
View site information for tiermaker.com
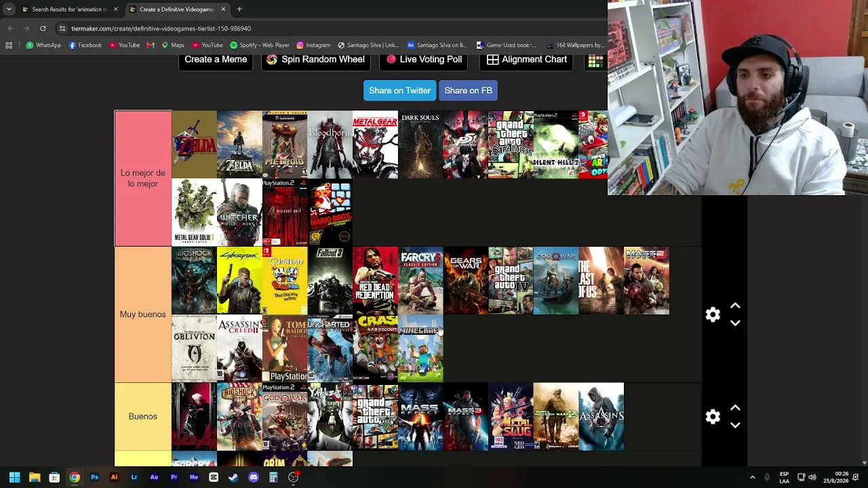(x=62, y=28)
